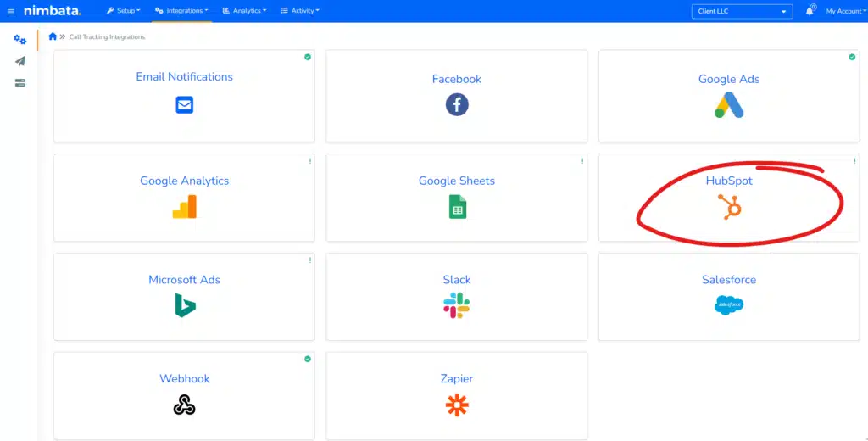Open the Email Notifications integration
Image resolution: width=868 pixels, height=441 pixels.
point(184,77)
